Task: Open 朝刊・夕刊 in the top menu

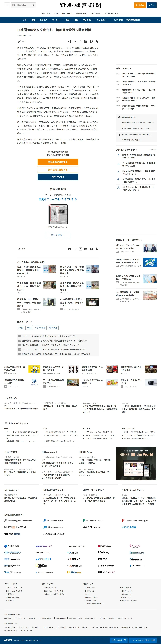Action: 46,14
